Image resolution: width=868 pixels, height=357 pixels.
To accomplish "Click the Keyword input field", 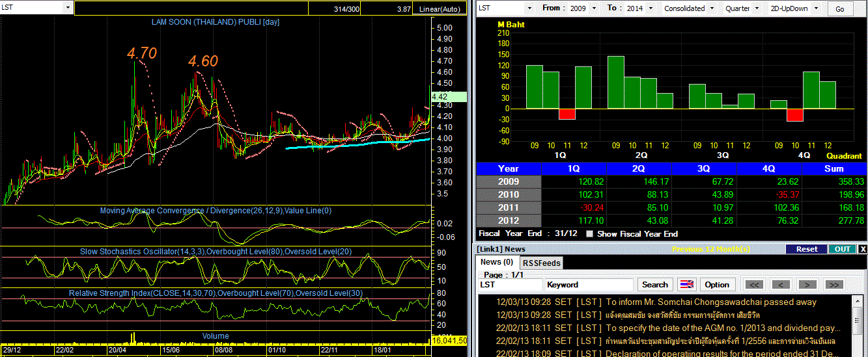I will click(589, 285).
